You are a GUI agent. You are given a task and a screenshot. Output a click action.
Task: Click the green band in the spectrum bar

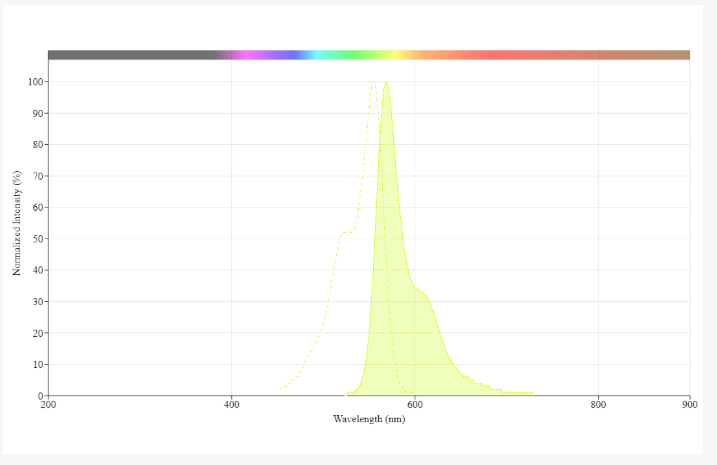click(345, 55)
